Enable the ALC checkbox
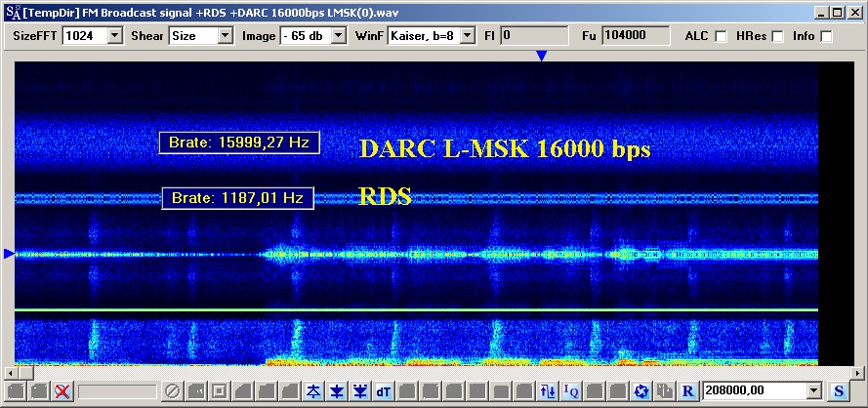Image resolution: width=868 pixels, height=408 pixels. [721, 36]
